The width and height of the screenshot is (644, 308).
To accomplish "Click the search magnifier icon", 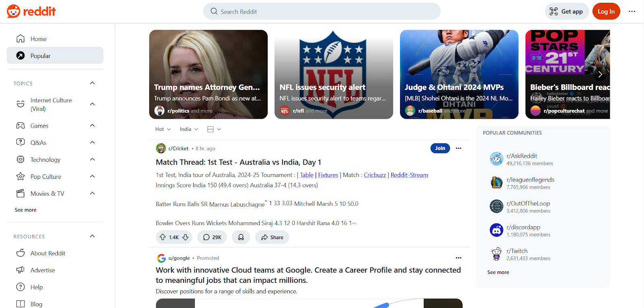I will click(x=214, y=11).
